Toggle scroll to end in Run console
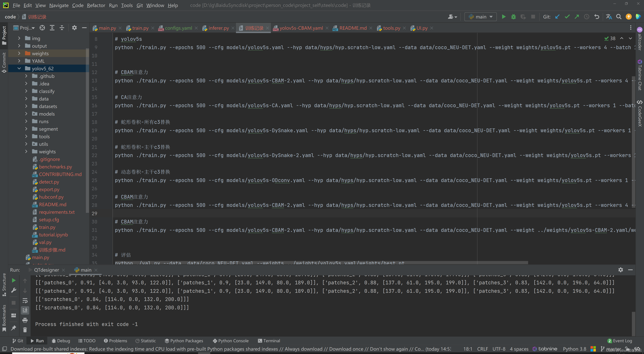This screenshot has width=644, height=354. pos(25,310)
